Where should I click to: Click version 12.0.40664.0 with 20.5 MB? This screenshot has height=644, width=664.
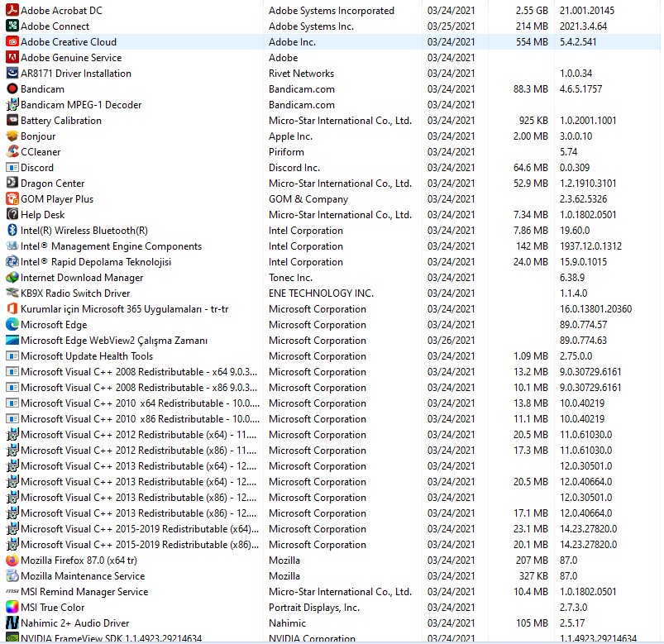tap(585, 481)
